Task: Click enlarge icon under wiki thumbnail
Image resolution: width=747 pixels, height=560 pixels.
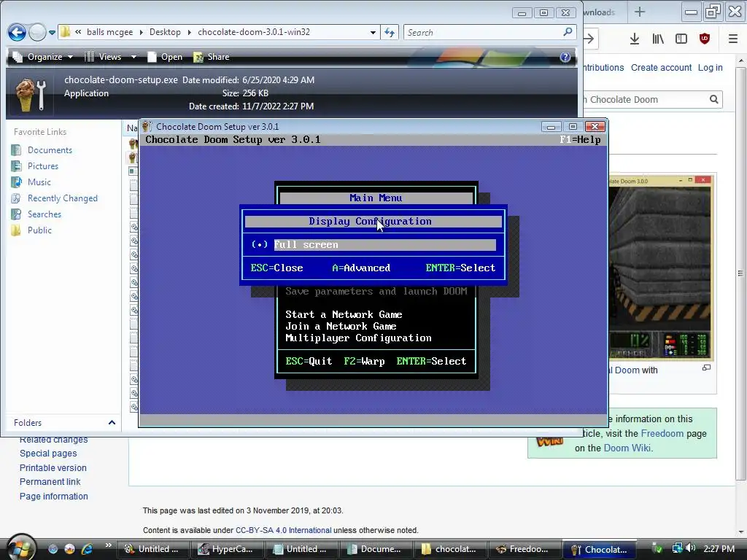Action: pos(706,367)
